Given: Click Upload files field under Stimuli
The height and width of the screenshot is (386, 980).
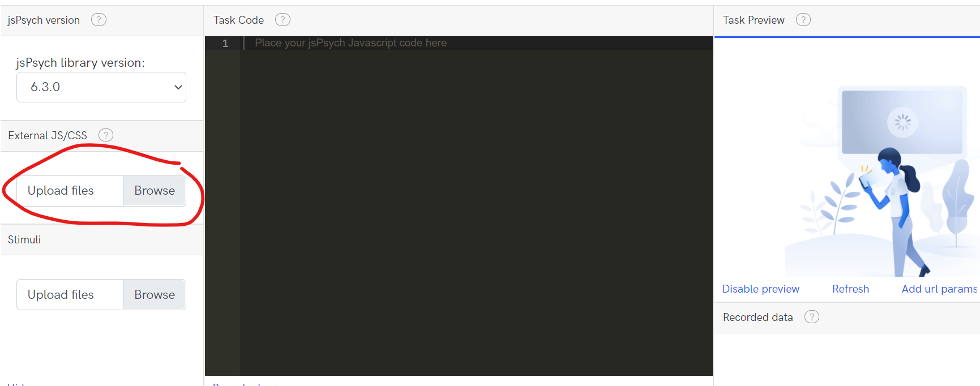Looking at the screenshot, I should [x=70, y=295].
